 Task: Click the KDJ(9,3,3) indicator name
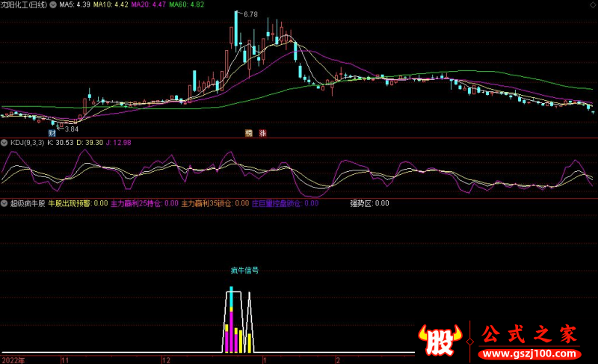[x=28, y=142]
